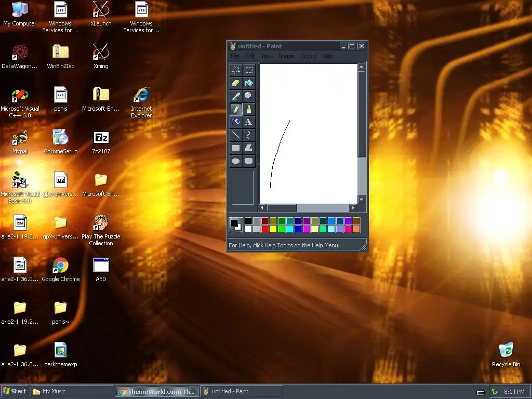Select the My Computer desktop icon
This screenshot has width=532, height=399.
[x=20, y=14]
